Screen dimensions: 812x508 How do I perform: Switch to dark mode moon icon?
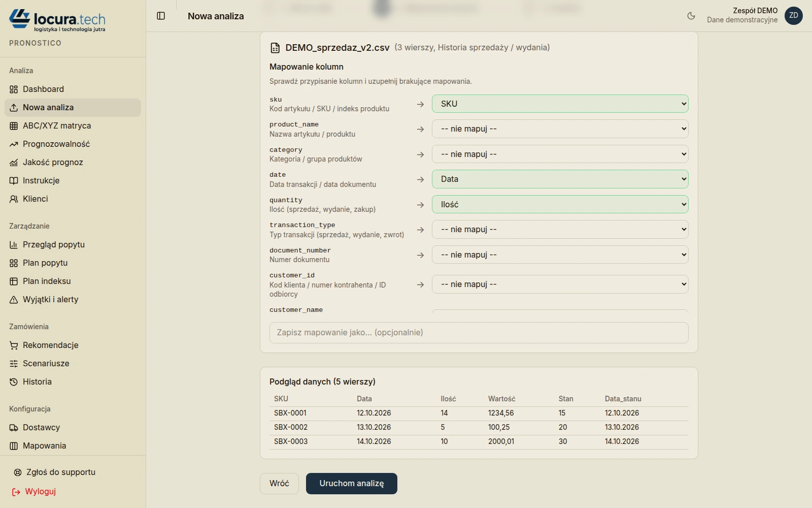pos(691,16)
